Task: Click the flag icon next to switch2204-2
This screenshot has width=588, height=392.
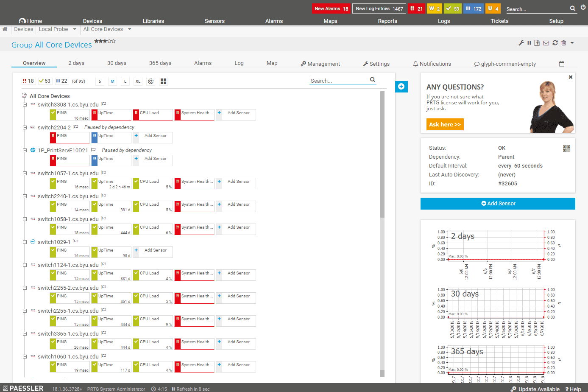Action: tap(76, 127)
